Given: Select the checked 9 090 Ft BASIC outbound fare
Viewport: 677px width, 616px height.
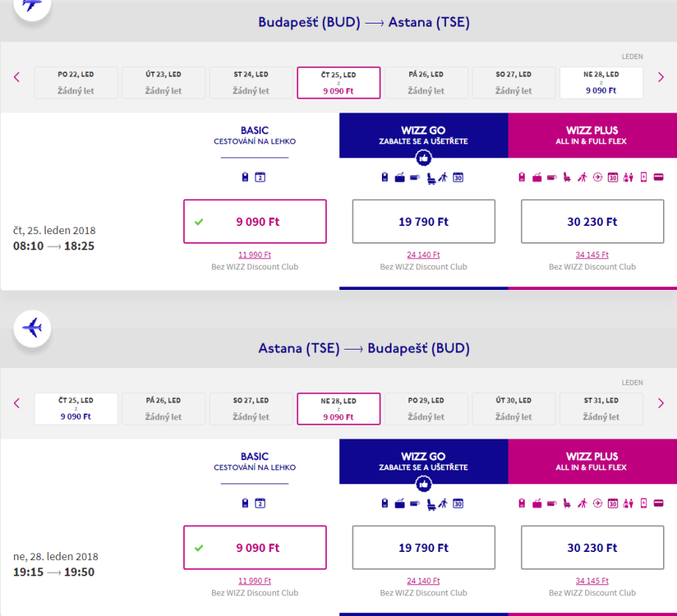Looking at the screenshot, I should click(x=255, y=222).
